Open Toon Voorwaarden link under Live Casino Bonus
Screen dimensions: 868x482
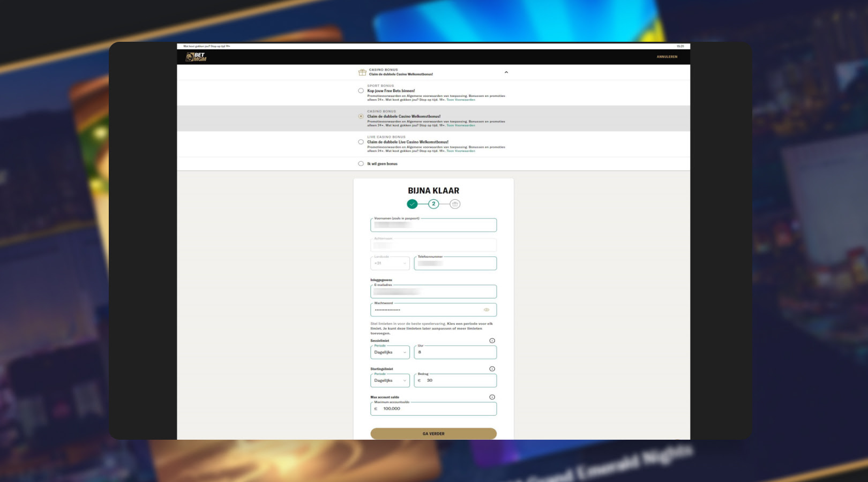(461, 151)
